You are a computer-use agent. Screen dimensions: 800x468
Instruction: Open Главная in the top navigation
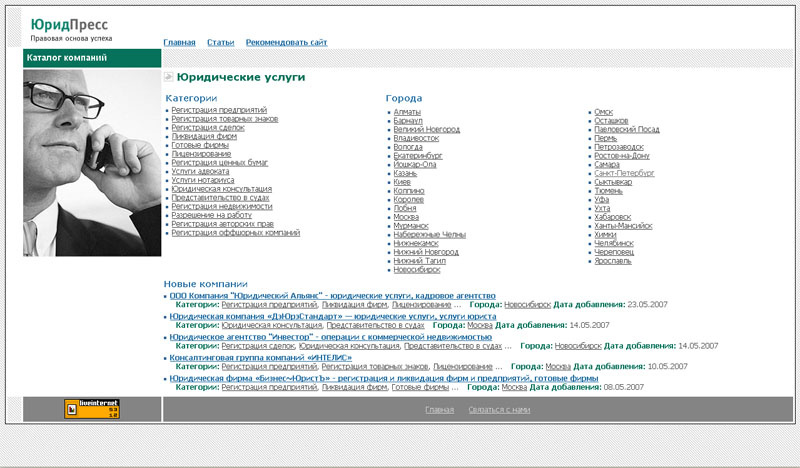pos(179,43)
